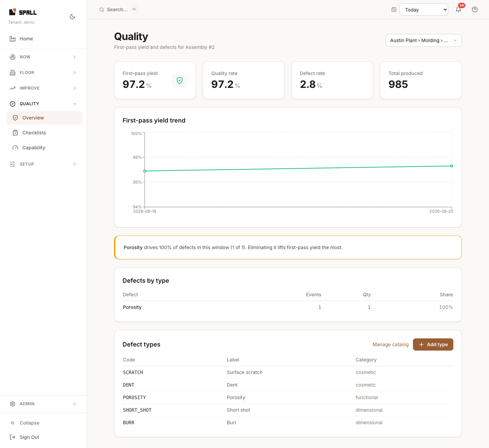Expand the FLOOR section chevron
Image resolution: width=489 pixels, height=448 pixels.
[x=75, y=73]
